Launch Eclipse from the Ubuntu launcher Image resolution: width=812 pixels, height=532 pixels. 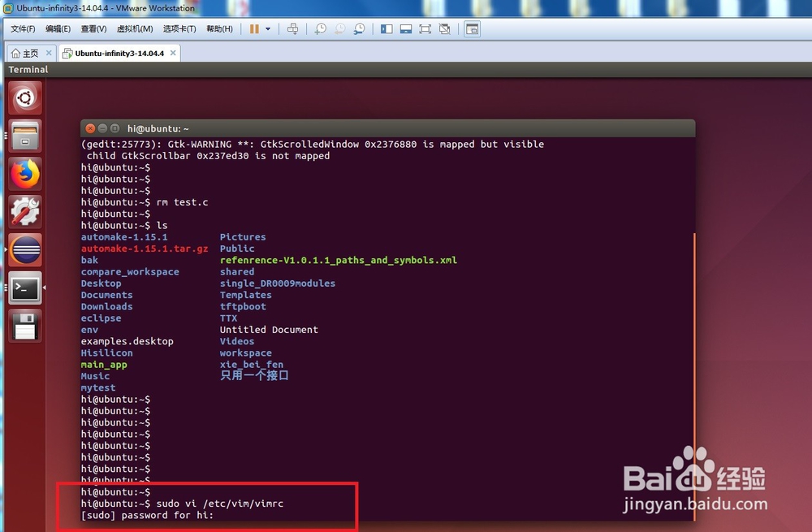coord(25,249)
